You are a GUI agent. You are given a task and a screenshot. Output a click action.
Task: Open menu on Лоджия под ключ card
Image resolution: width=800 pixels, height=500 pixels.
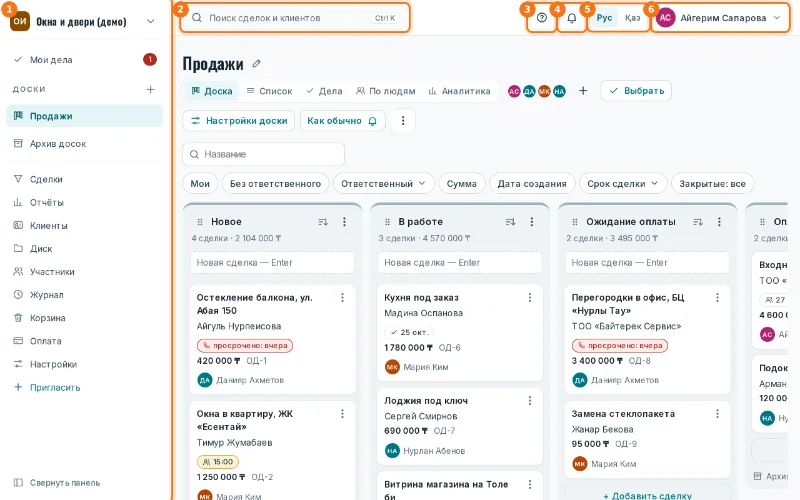pyautogui.click(x=530, y=401)
